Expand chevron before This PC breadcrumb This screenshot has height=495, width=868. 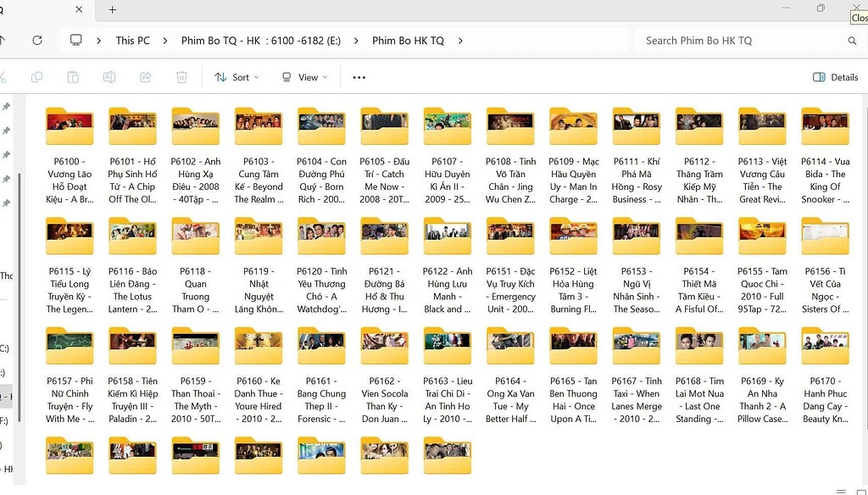pyautogui.click(x=98, y=41)
